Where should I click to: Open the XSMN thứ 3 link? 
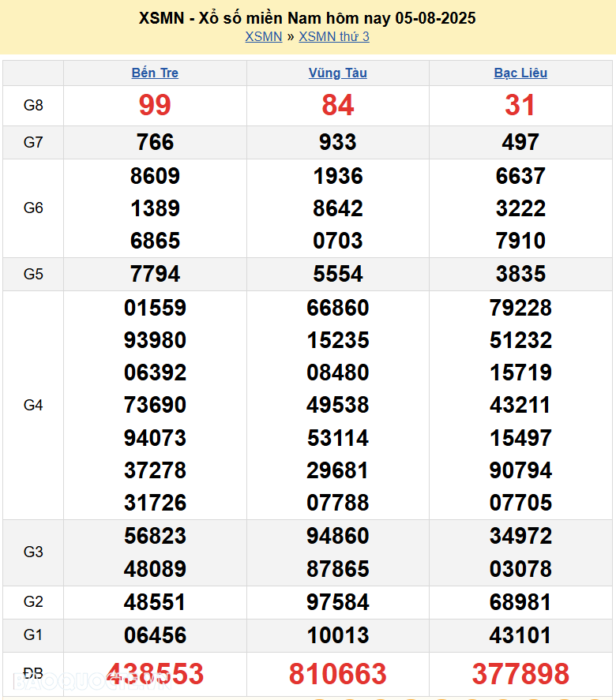[333, 36]
